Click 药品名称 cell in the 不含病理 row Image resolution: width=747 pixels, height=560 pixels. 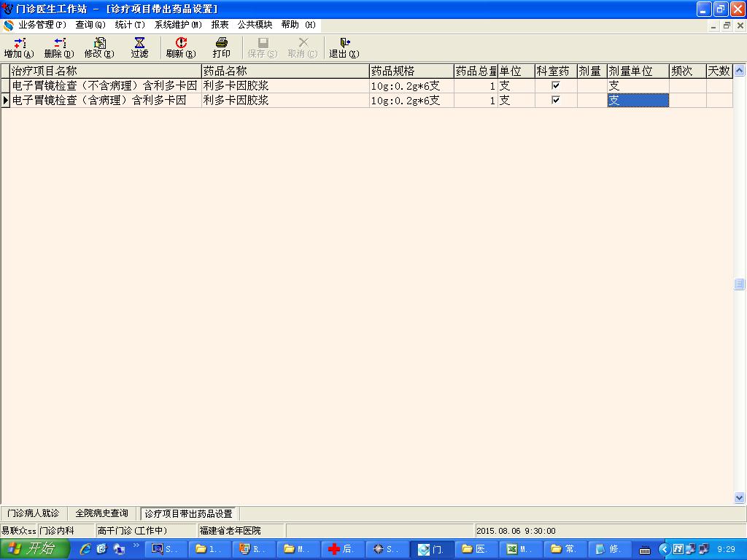(x=285, y=86)
